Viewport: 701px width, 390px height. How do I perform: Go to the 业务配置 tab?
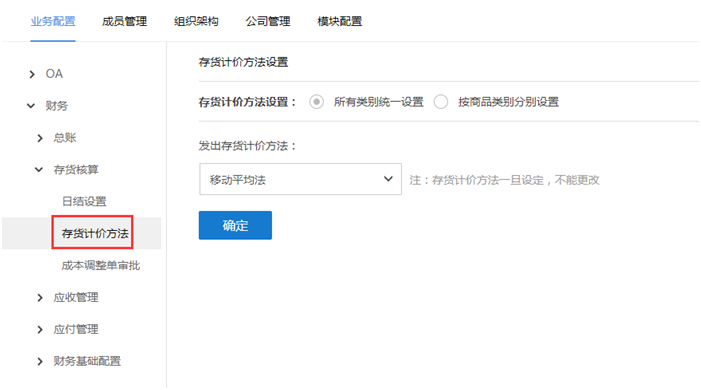pyautogui.click(x=53, y=21)
